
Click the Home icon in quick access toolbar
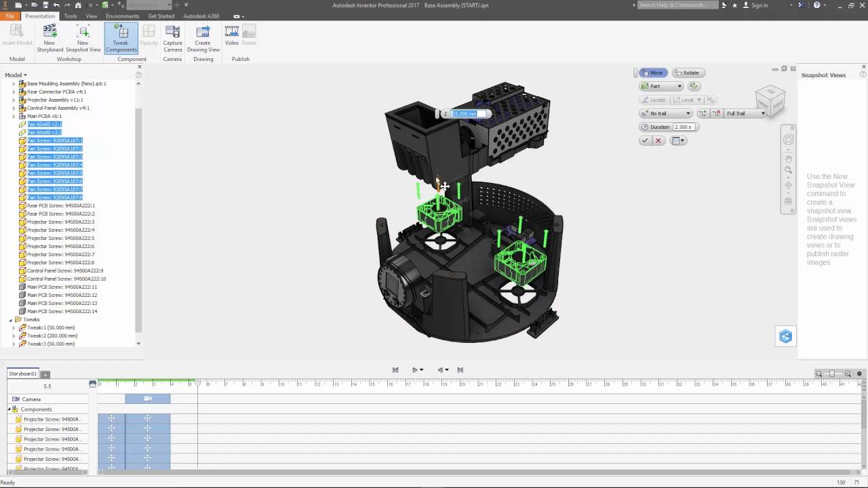coord(78,5)
